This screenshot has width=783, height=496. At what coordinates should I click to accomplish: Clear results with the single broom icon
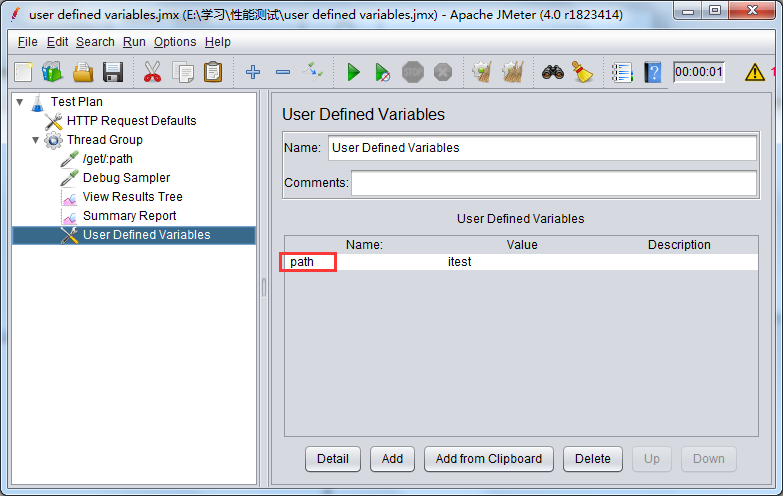pyautogui.click(x=482, y=72)
